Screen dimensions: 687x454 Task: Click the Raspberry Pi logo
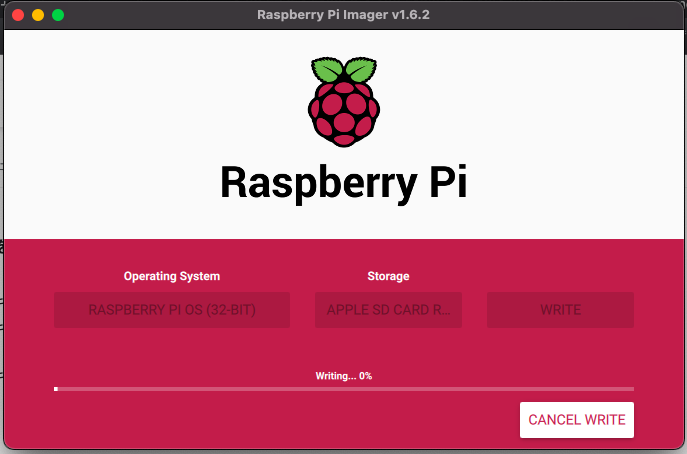click(344, 102)
